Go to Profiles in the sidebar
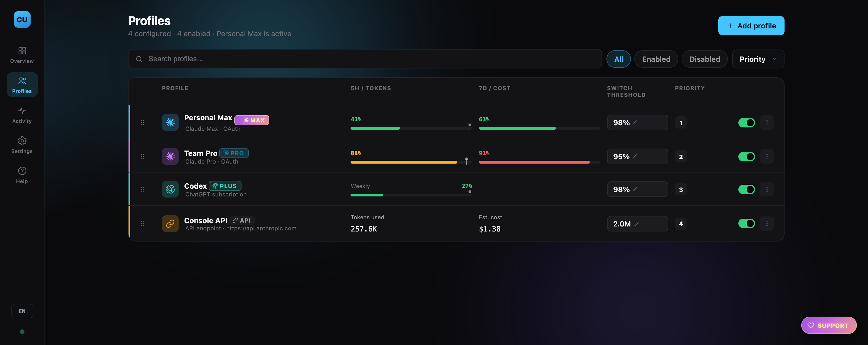 pyautogui.click(x=22, y=85)
